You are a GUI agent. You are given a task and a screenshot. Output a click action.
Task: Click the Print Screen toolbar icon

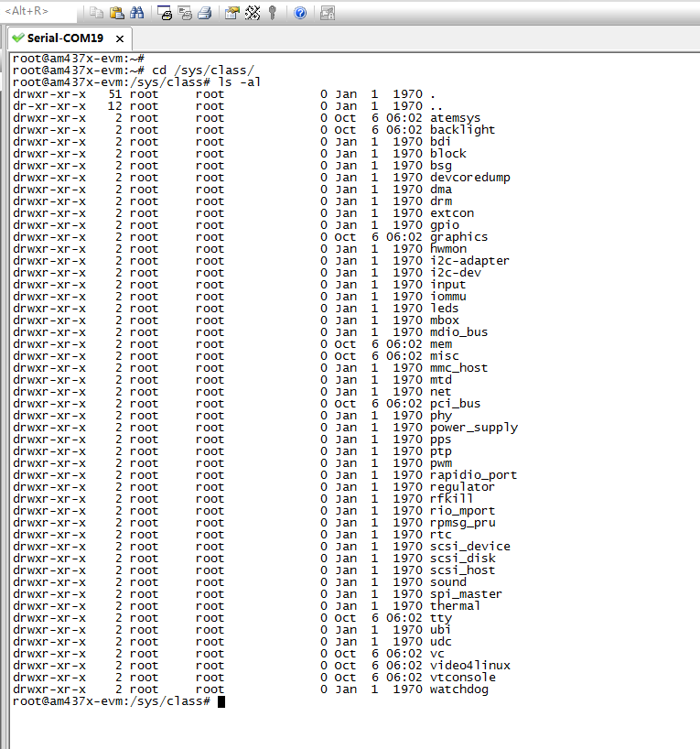coord(165,13)
